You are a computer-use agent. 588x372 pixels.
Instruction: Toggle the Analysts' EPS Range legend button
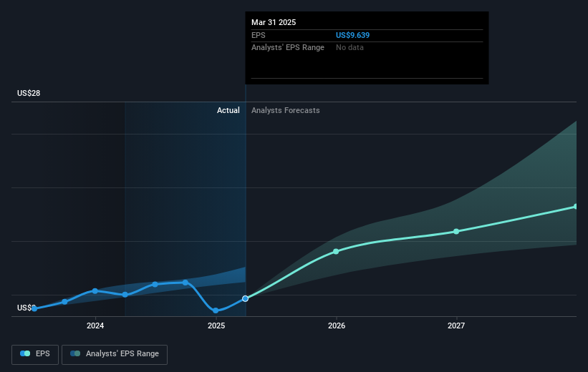tap(115, 354)
